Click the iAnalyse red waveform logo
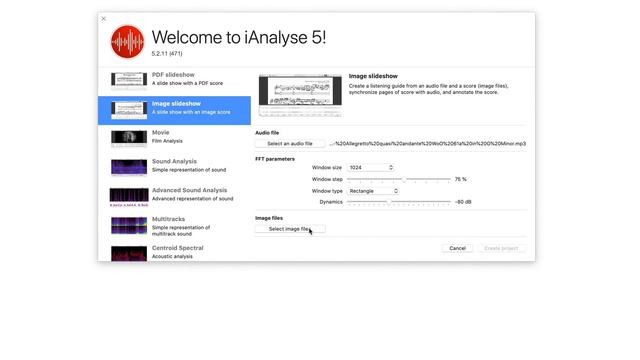 pos(128,42)
